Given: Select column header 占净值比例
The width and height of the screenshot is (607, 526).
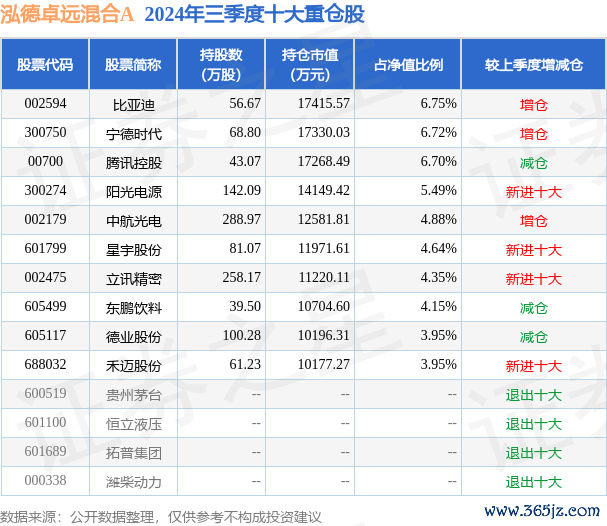Looking at the screenshot, I should (x=408, y=64).
